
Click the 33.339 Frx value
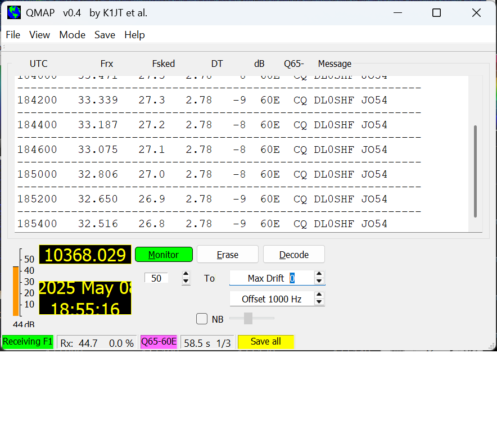coord(98,100)
